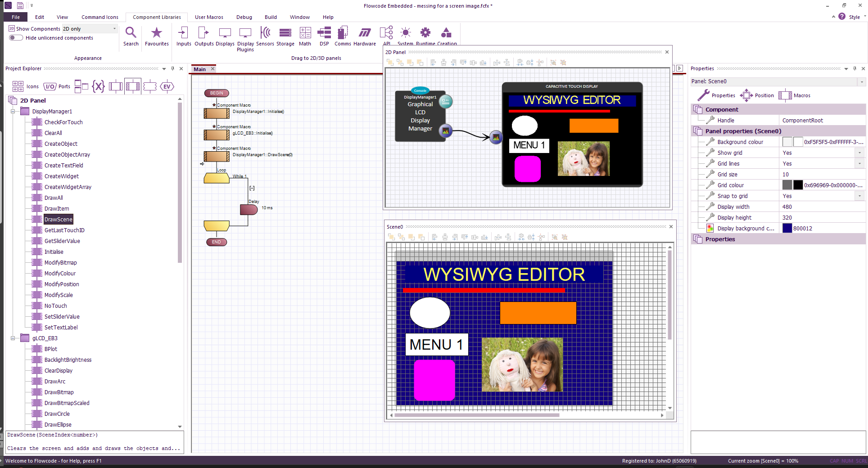868x468 pixels.
Task: Toggle Hide unlicensed components switch
Action: (16, 38)
